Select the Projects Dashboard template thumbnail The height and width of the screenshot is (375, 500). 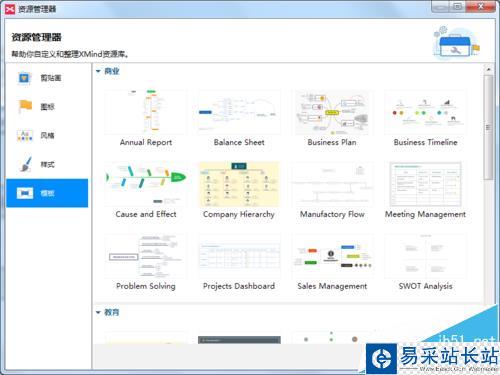pyautogui.click(x=239, y=256)
